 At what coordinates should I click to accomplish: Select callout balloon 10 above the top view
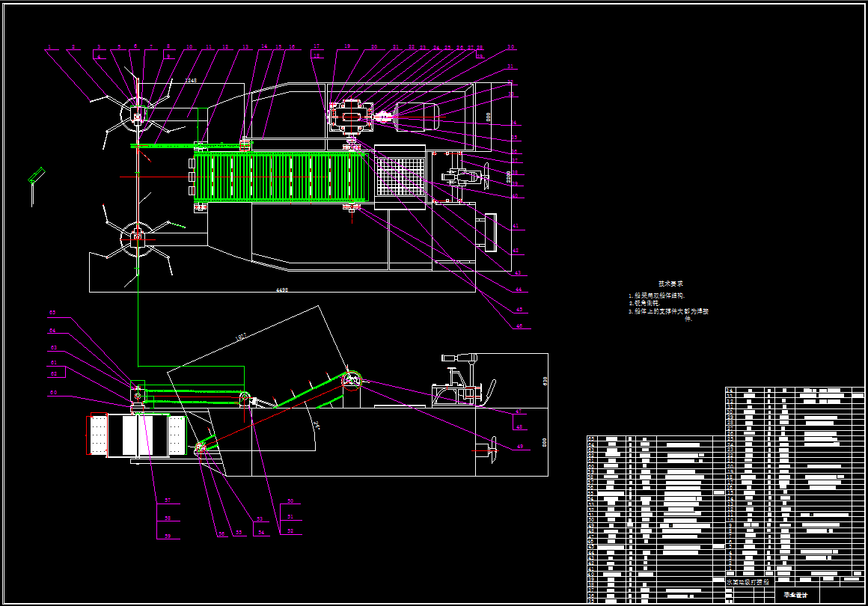(189, 47)
